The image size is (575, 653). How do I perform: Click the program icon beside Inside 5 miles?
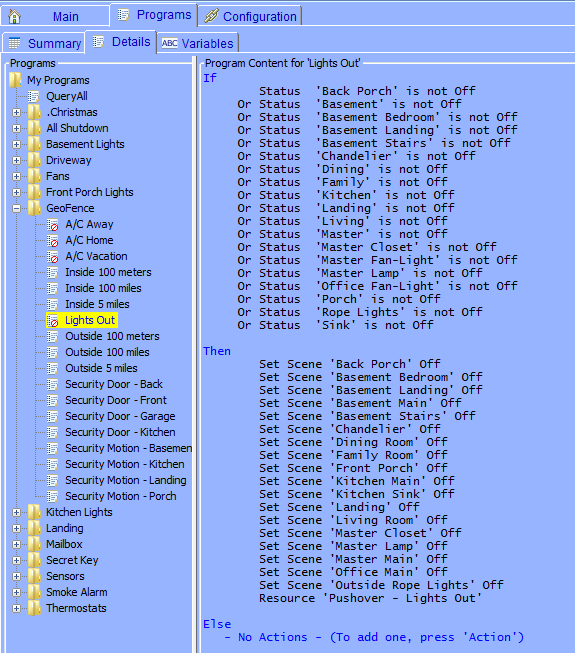point(52,304)
